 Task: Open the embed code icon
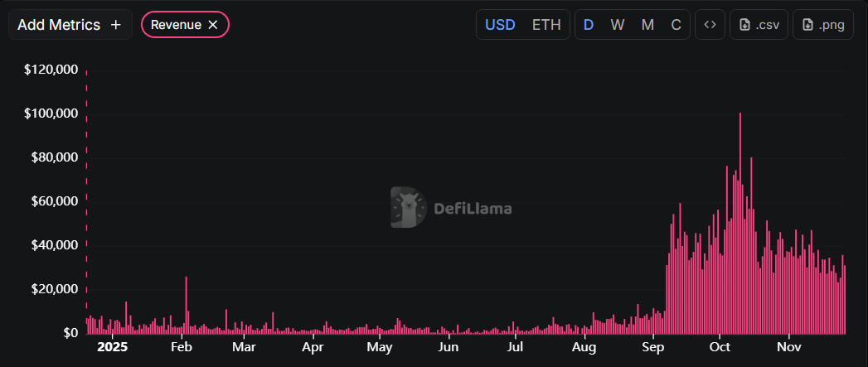coord(710,25)
